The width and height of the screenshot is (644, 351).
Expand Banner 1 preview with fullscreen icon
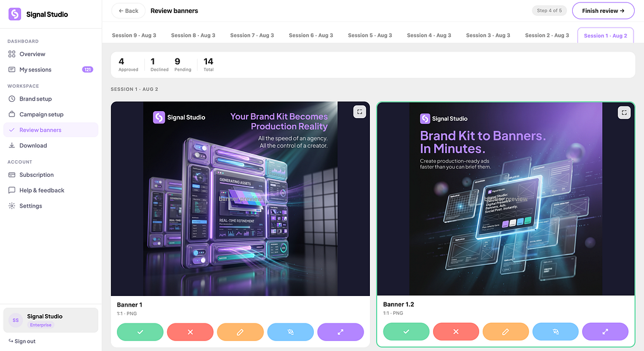click(x=359, y=112)
